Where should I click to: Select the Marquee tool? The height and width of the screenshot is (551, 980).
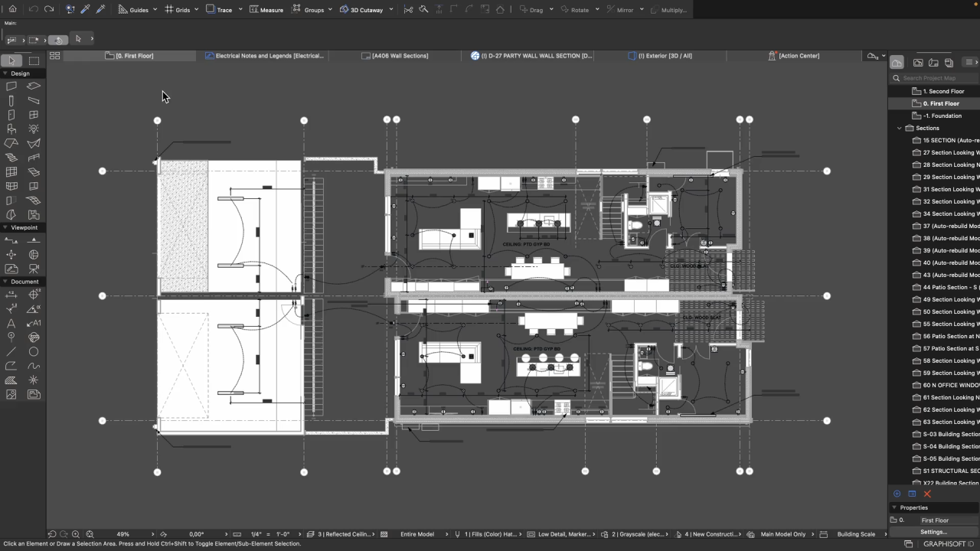[34, 60]
